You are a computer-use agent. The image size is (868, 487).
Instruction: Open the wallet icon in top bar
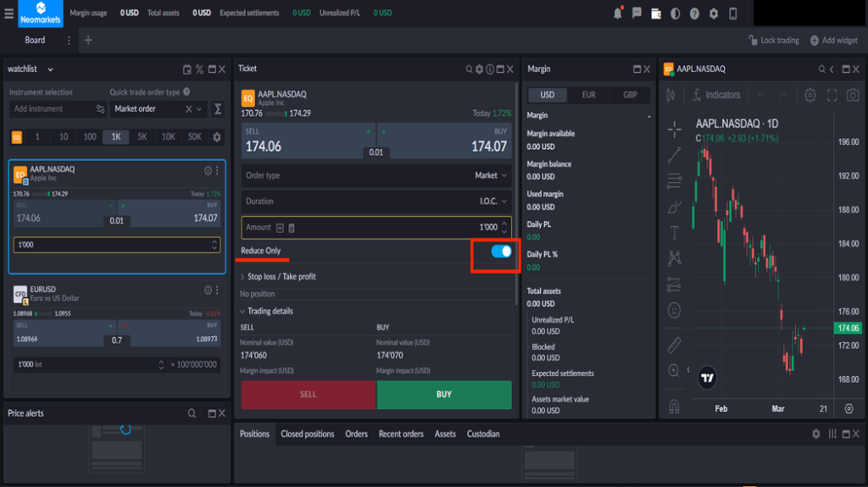coord(656,14)
